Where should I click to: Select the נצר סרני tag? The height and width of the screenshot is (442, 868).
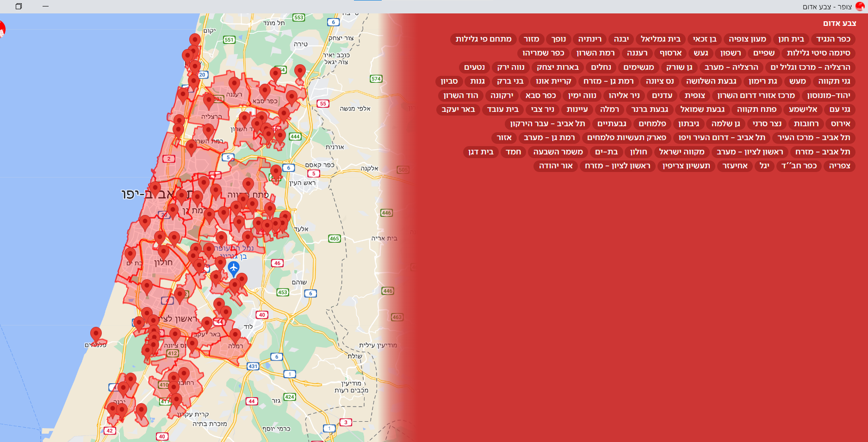[767, 124]
